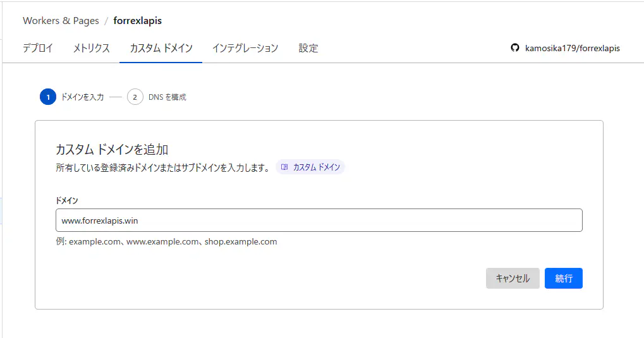
Task: Click the book icon in the カスタム ドメイン badge
Action: 284,167
